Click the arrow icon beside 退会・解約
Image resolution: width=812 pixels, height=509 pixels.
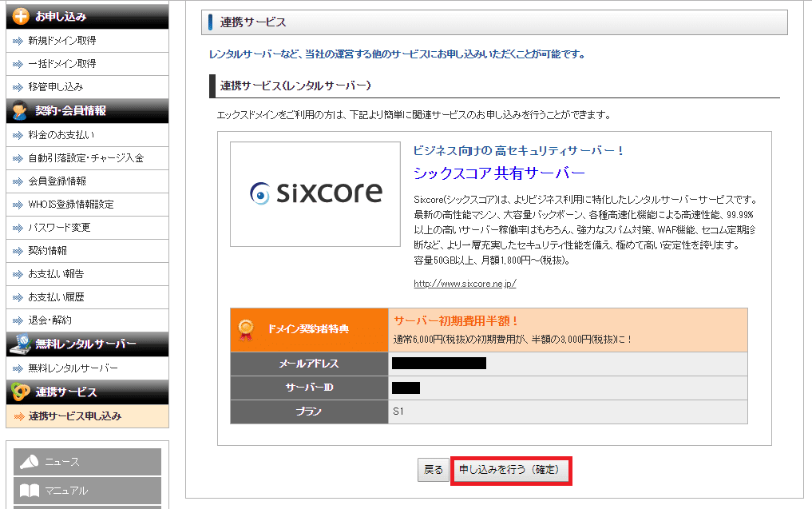click(18, 321)
